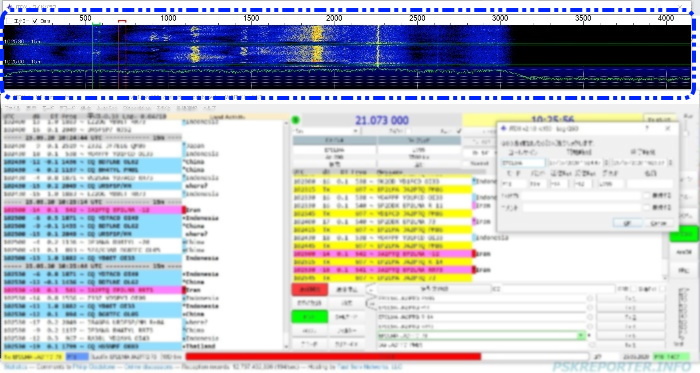The image size is (700, 373).
Task: Click the Tx 1 button
Action: click(x=630, y=298)
